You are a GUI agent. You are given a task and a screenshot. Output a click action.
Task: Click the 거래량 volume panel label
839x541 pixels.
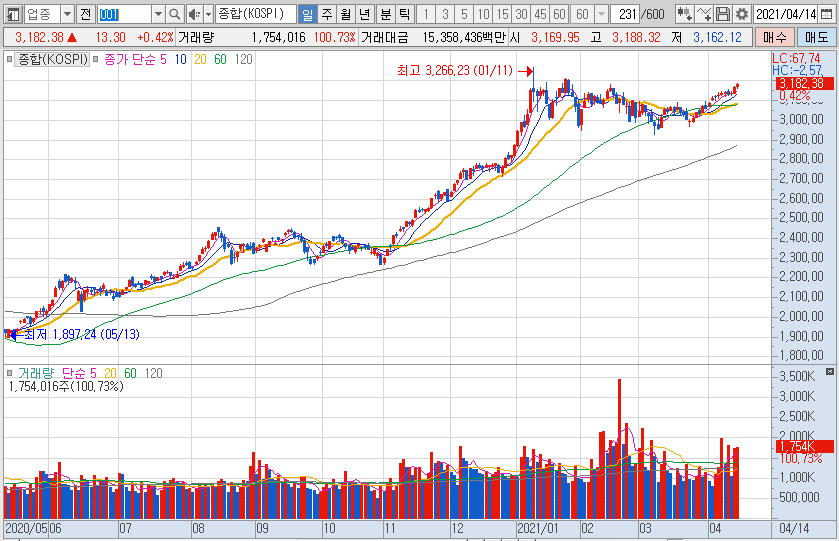36,373
